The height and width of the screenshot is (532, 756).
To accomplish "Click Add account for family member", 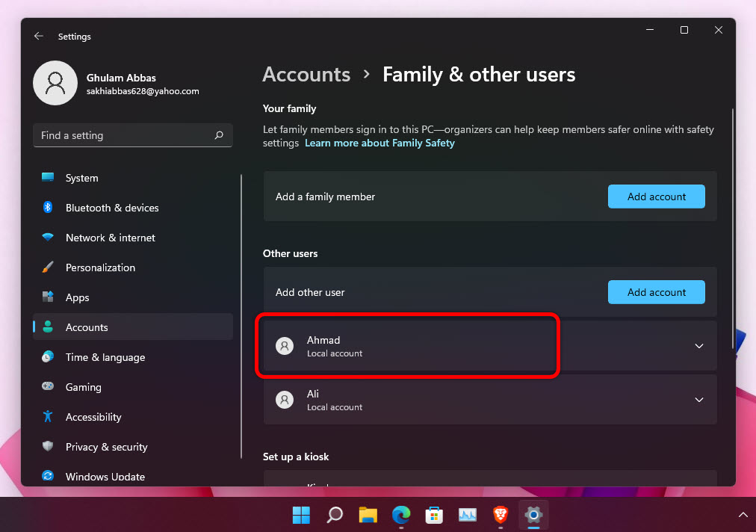I will (x=656, y=197).
